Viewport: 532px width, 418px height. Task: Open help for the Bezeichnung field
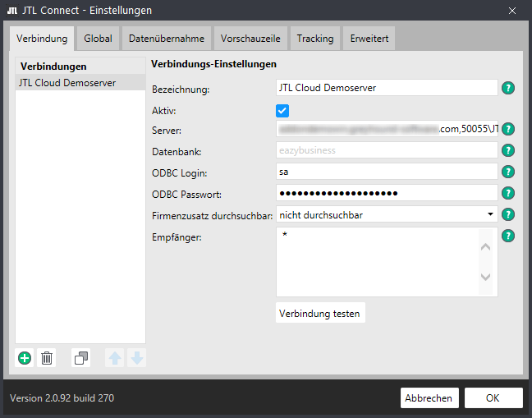(508, 88)
